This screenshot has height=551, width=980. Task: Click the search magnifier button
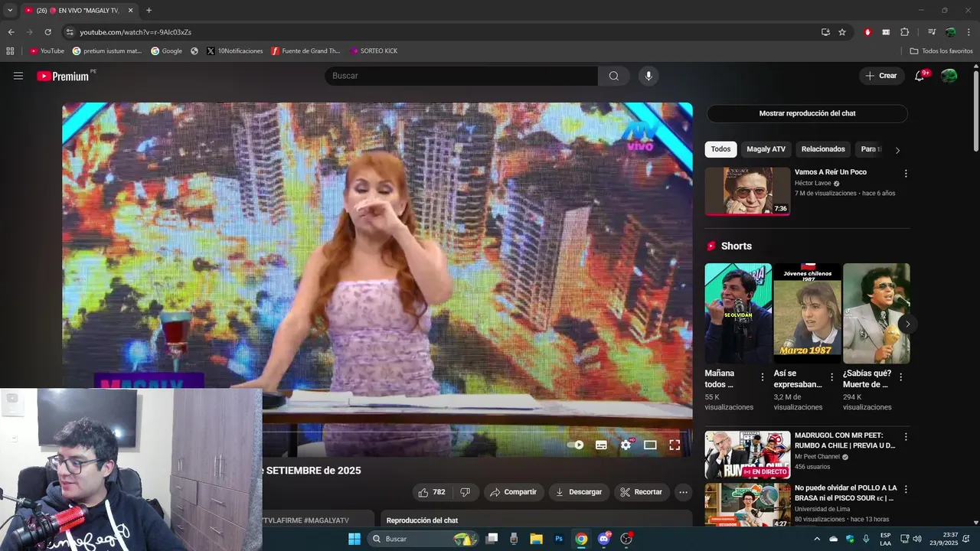coord(614,76)
